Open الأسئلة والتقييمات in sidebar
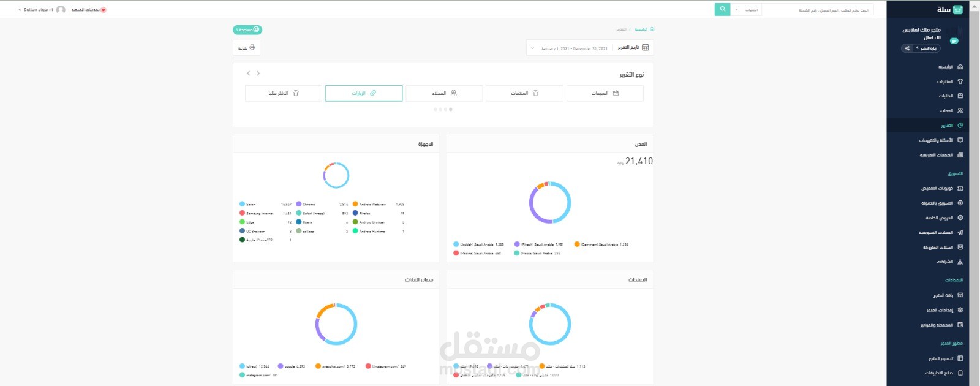The width and height of the screenshot is (980, 386). [941, 140]
